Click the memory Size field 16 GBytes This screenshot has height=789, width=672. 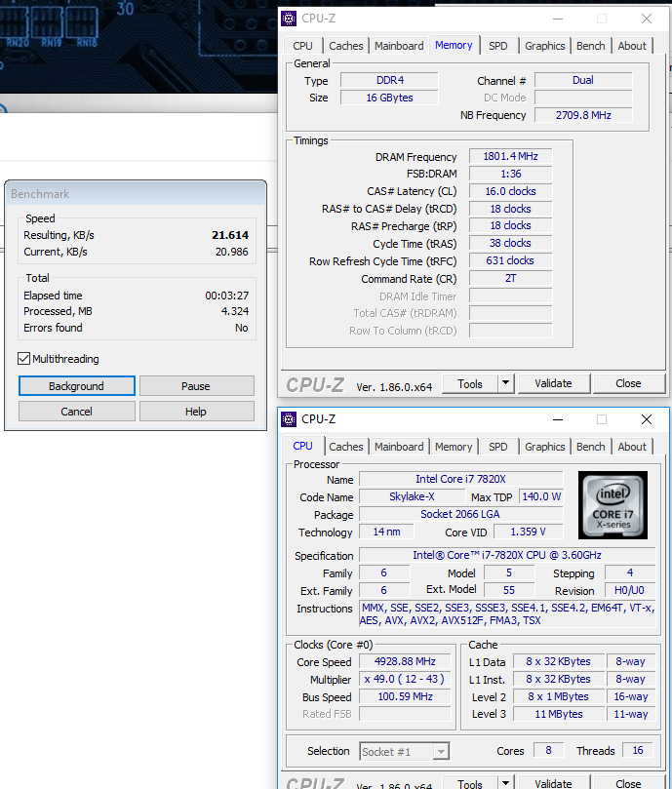click(x=389, y=98)
